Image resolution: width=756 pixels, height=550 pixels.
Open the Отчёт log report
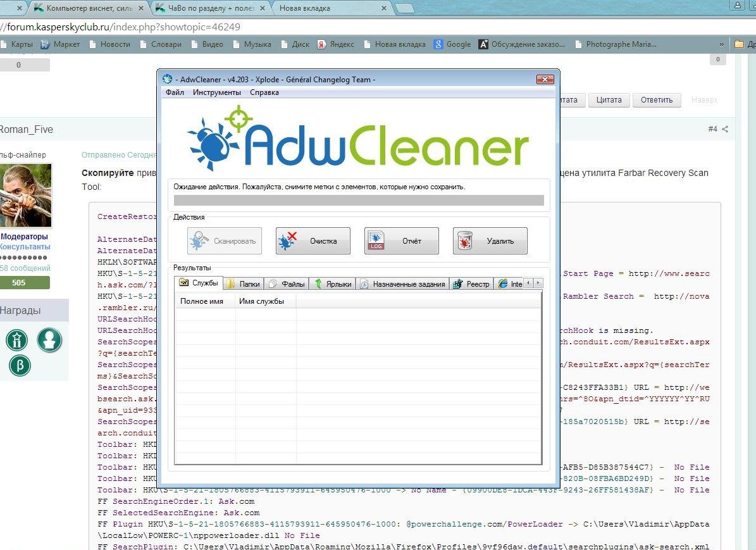402,241
